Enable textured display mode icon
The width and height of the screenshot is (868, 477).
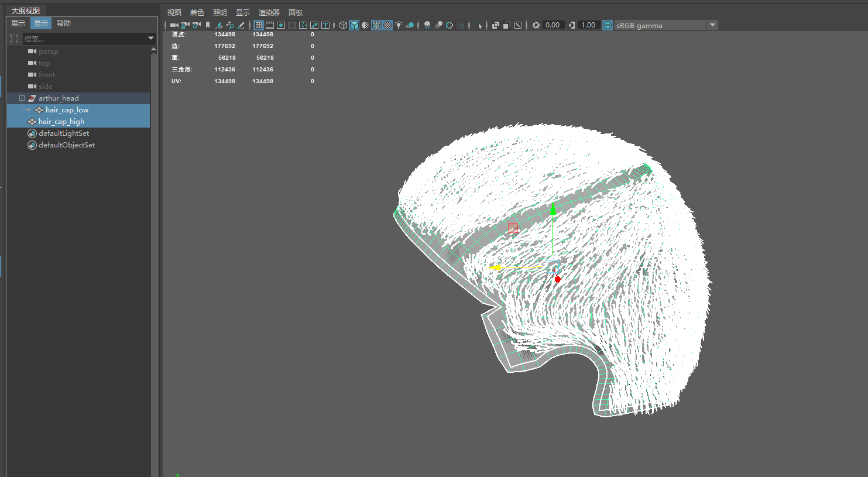click(x=377, y=25)
